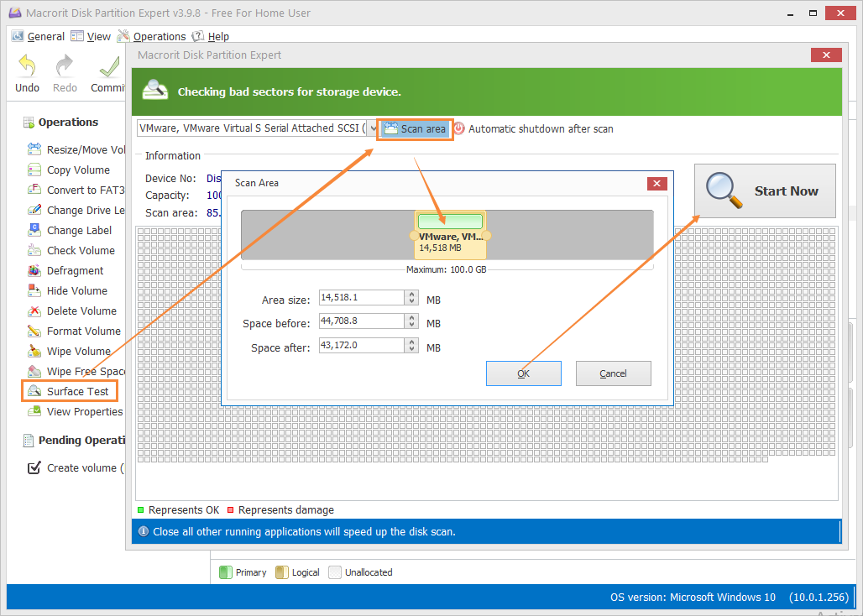This screenshot has height=616, width=863.
Task: Click the Area size input field
Action: click(363, 298)
